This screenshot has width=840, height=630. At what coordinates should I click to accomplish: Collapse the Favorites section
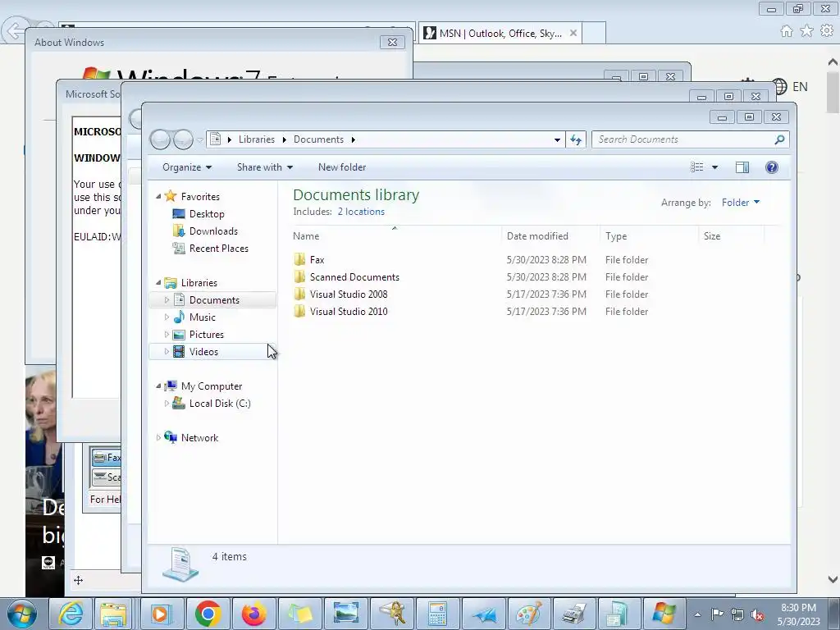coord(158,197)
